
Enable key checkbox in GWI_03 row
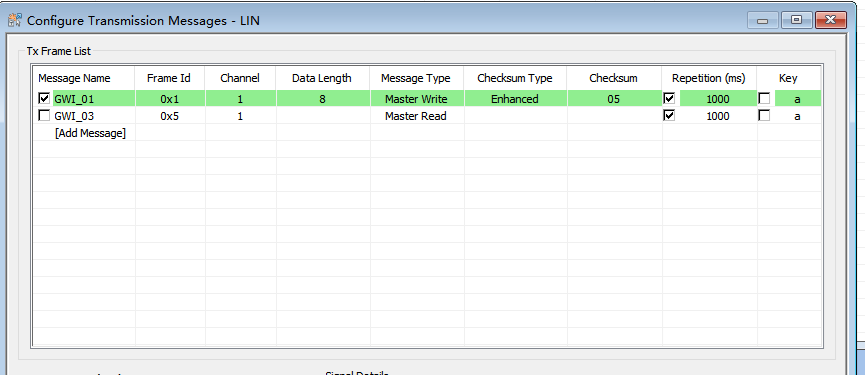(764, 116)
